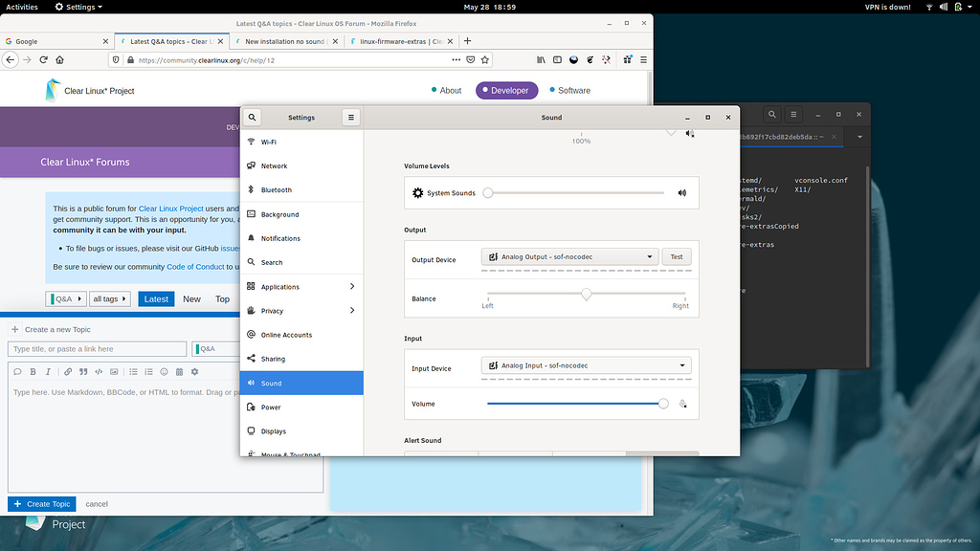980x551 pixels.
Task: Open the Input Device dropdown
Action: point(586,365)
